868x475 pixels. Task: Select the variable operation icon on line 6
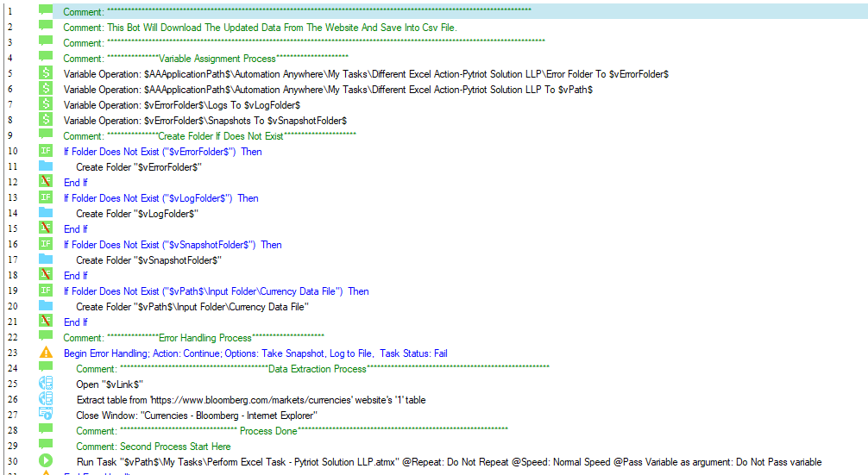46,88
